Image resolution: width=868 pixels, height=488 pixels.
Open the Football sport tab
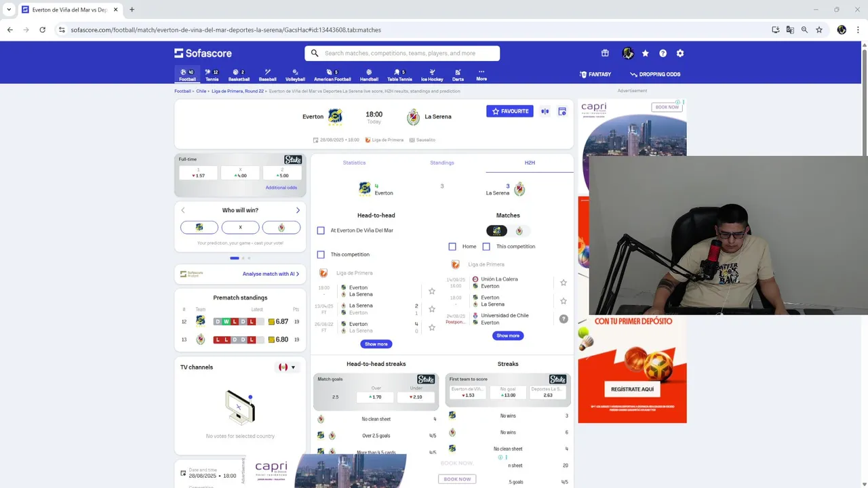[187, 75]
